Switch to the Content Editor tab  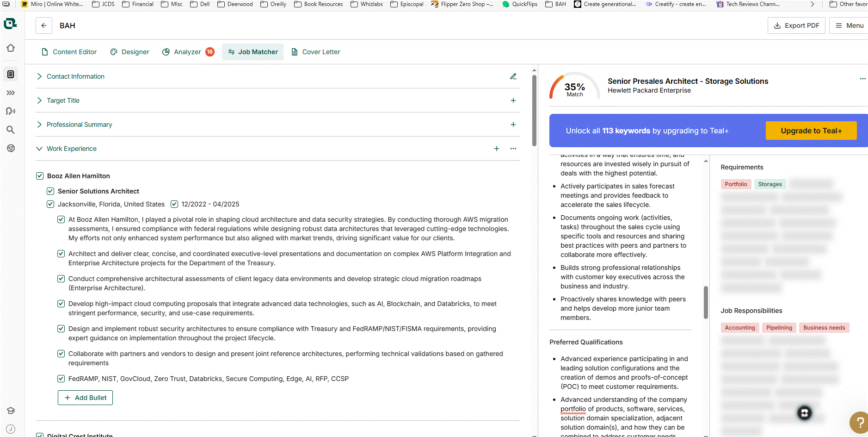[x=69, y=52]
